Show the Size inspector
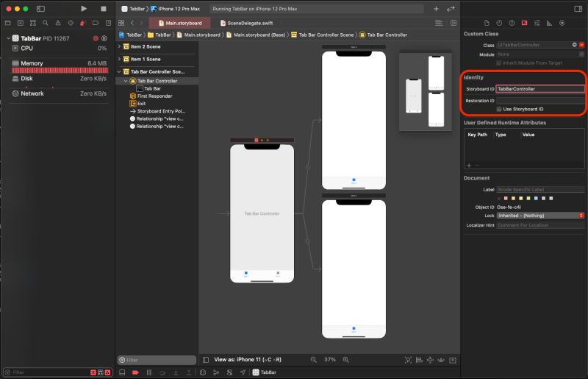Image resolution: width=588 pixels, height=379 pixels. [x=549, y=23]
